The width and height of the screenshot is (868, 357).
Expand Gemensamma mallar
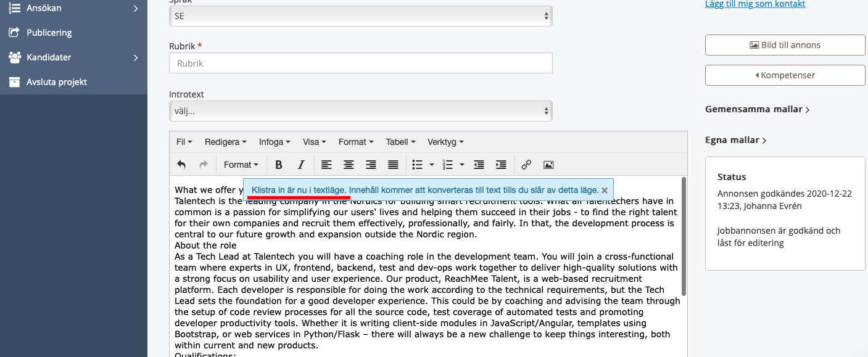(758, 109)
